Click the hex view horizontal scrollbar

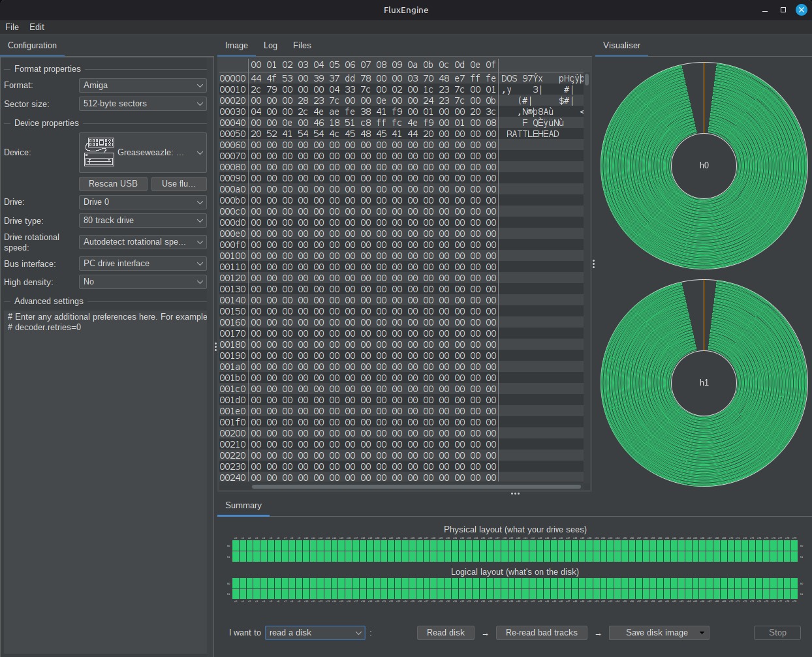point(416,487)
